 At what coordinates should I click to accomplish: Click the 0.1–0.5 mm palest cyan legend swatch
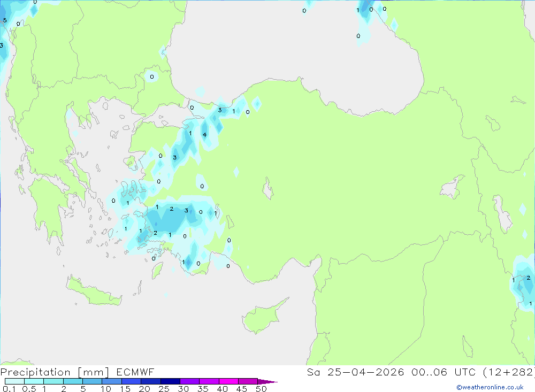(x=14, y=381)
